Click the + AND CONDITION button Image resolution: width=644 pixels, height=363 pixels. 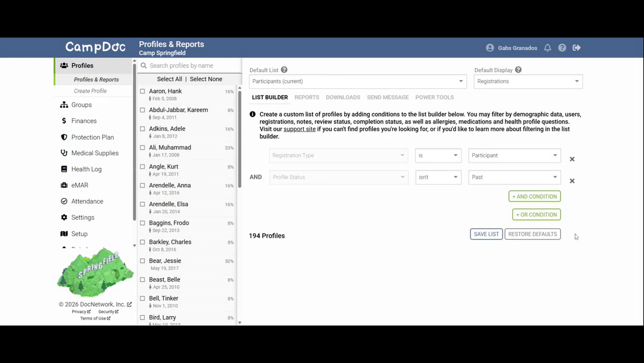[x=535, y=197]
